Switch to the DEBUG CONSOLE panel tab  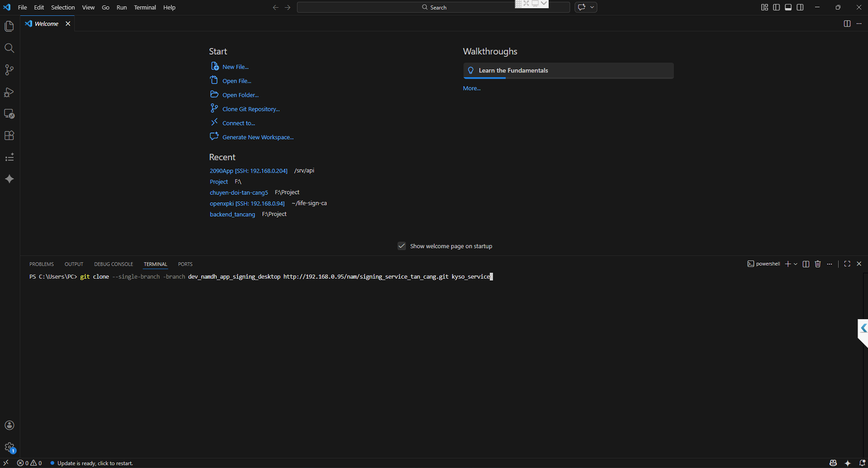coord(113,264)
